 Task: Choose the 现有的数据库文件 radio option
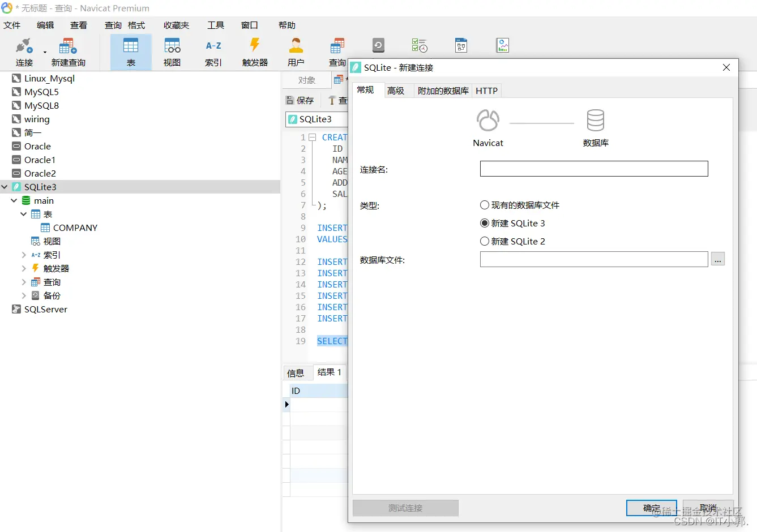pyautogui.click(x=485, y=205)
